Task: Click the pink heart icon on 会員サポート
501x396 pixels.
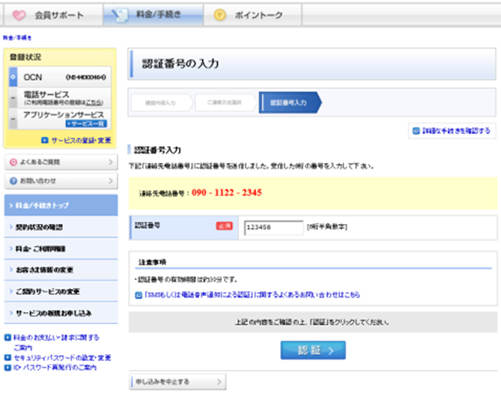Action: tap(19, 15)
